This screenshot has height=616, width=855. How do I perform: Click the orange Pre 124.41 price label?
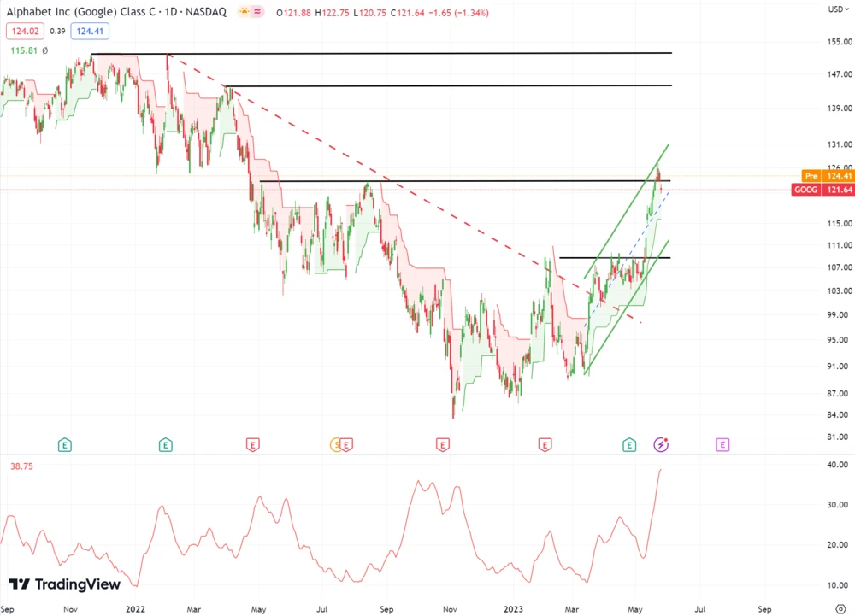coord(823,176)
